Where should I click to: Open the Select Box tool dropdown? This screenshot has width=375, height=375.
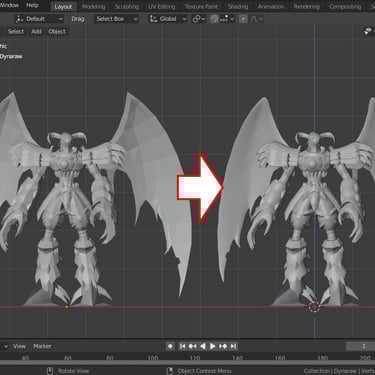(x=116, y=19)
